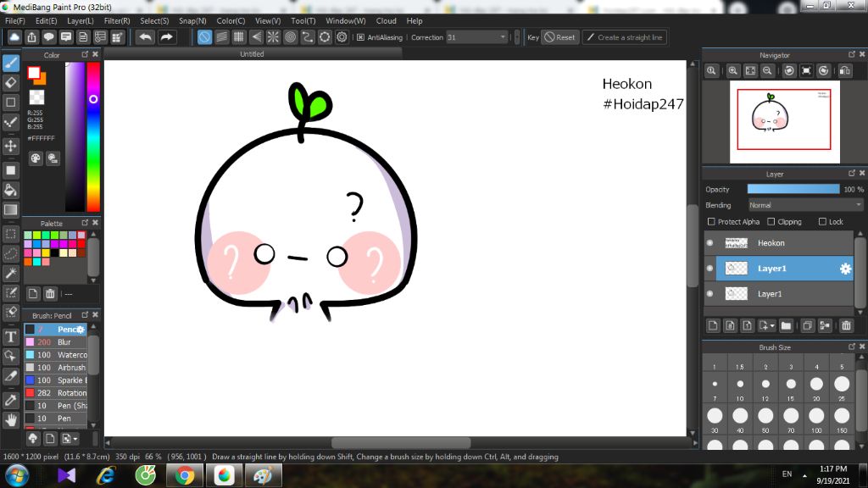
Task: Open the Filter menu
Action: pos(117,20)
